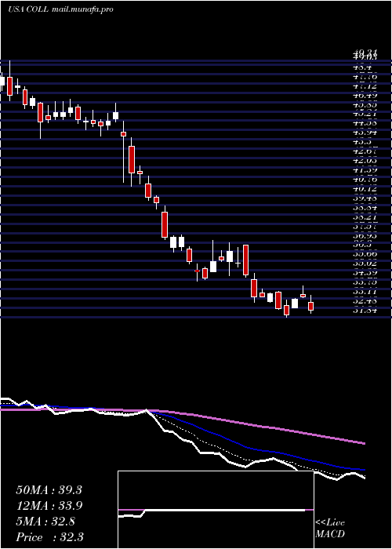
Task: Click the 33.11 price axis label
Action: (x=365, y=291)
